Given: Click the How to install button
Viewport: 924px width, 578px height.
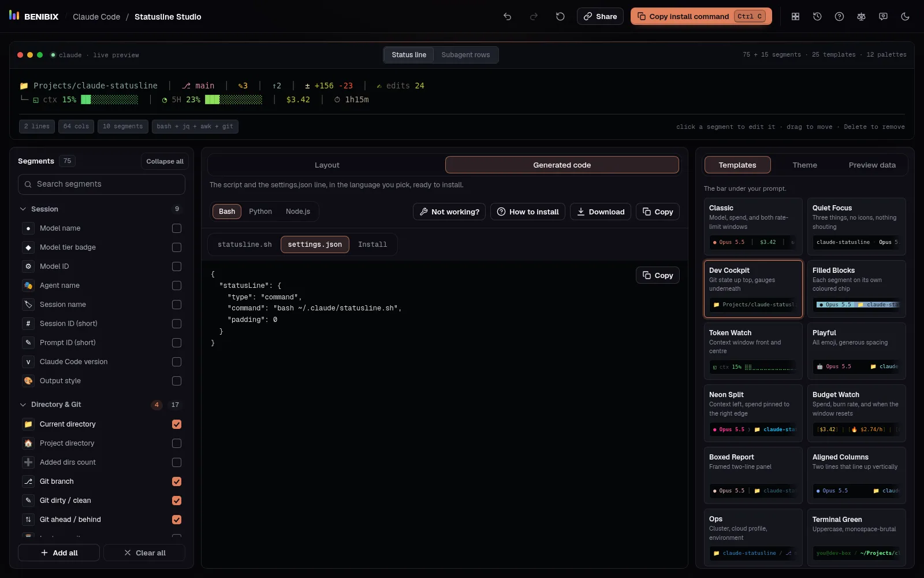Looking at the screenshot, I should (x=528, y=212).
